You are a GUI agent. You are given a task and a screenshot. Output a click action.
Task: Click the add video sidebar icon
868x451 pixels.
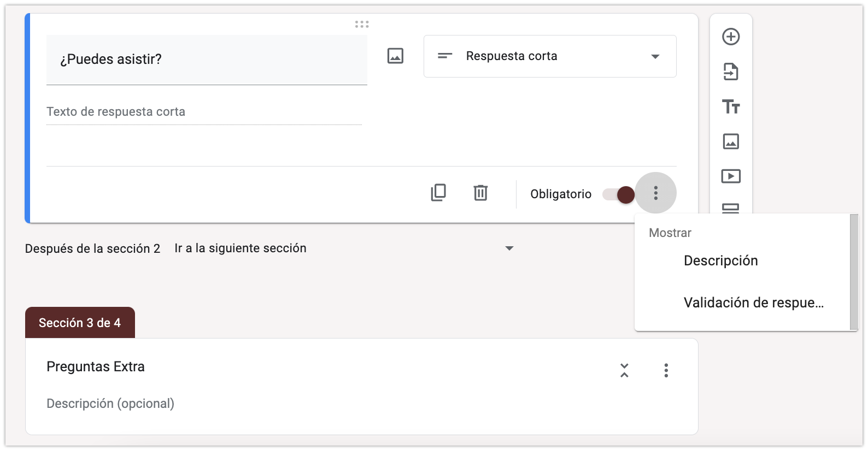tap(731, 176)
